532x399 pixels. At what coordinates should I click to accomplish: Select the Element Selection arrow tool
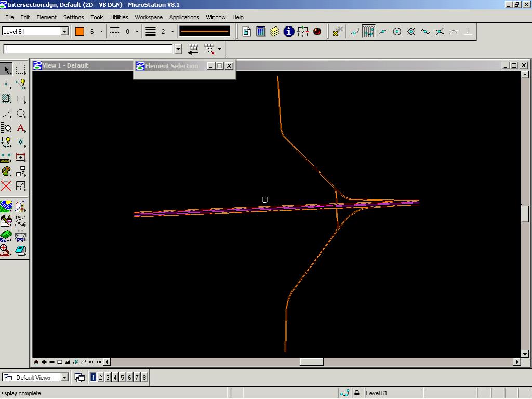click(6, 69)
